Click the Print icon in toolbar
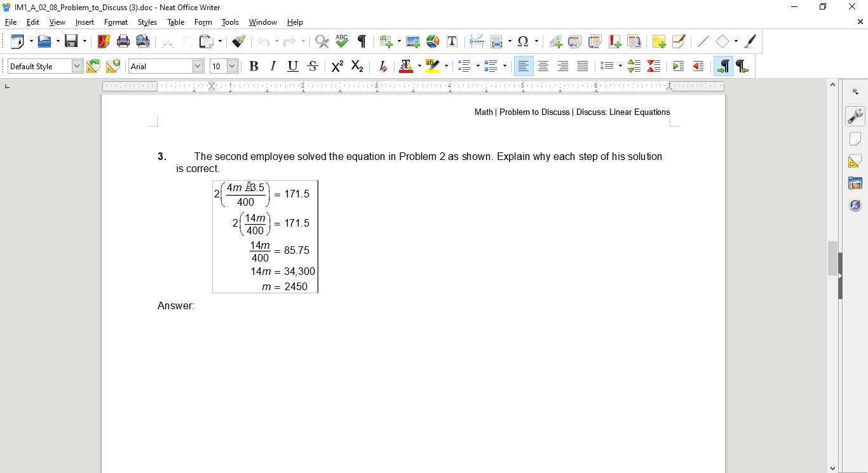 pos(123,41)
